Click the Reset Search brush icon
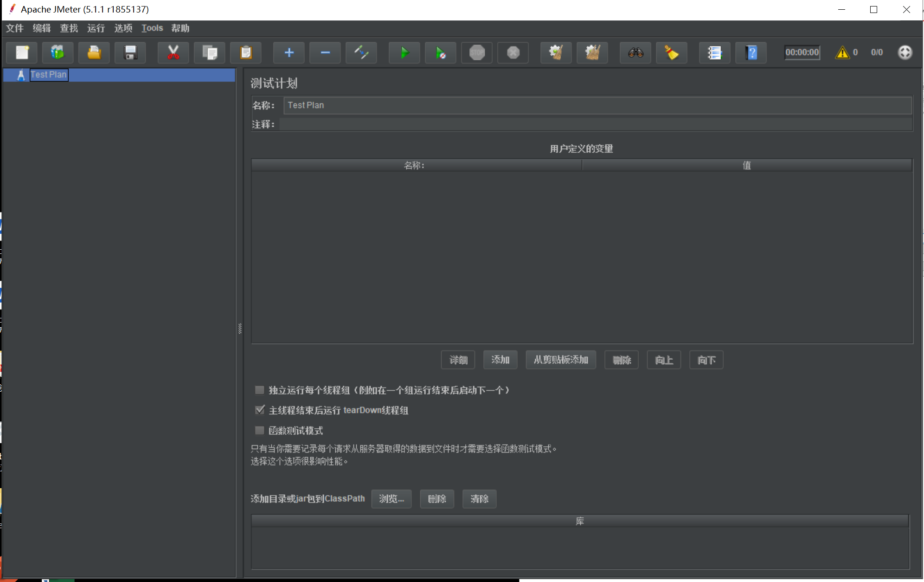 coord(672,52)
